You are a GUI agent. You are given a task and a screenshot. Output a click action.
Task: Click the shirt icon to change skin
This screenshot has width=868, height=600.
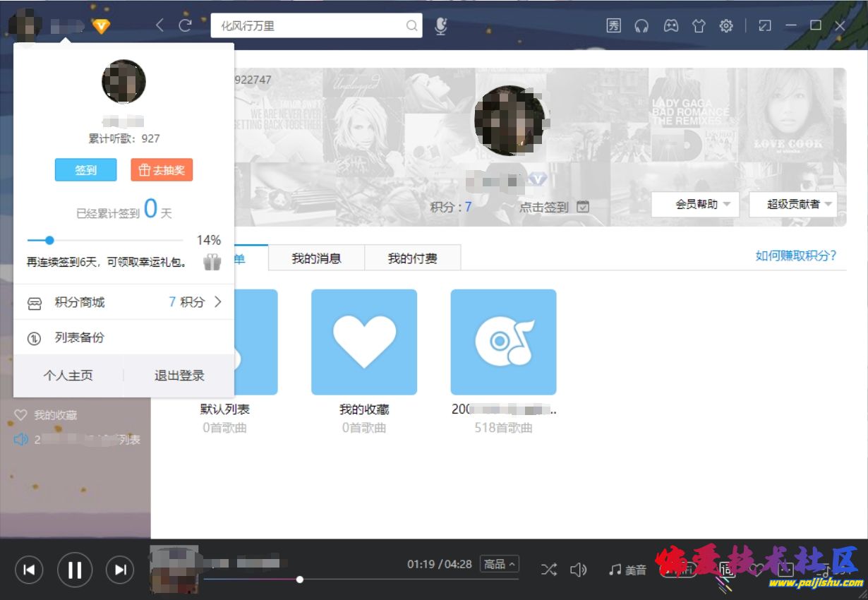[x=699, y=25]
